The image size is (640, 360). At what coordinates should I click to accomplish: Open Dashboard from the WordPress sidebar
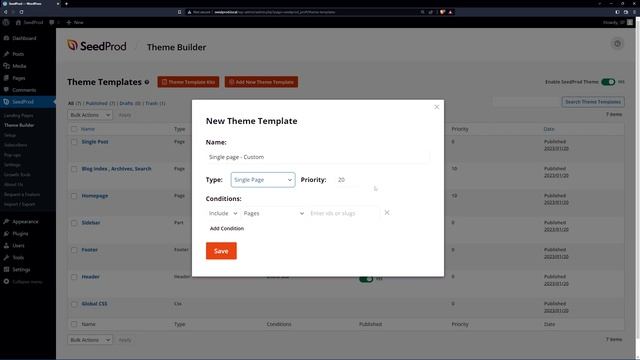click(x=24, y=38)
